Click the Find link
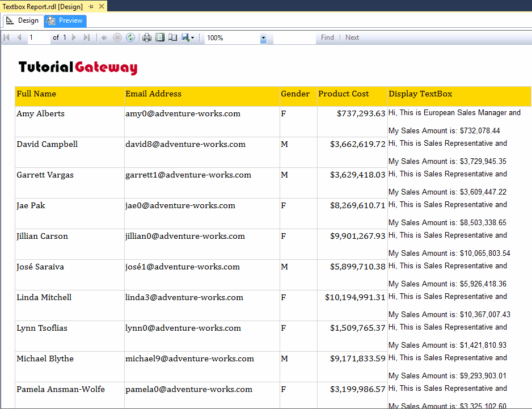 click(x=327, y=37)
